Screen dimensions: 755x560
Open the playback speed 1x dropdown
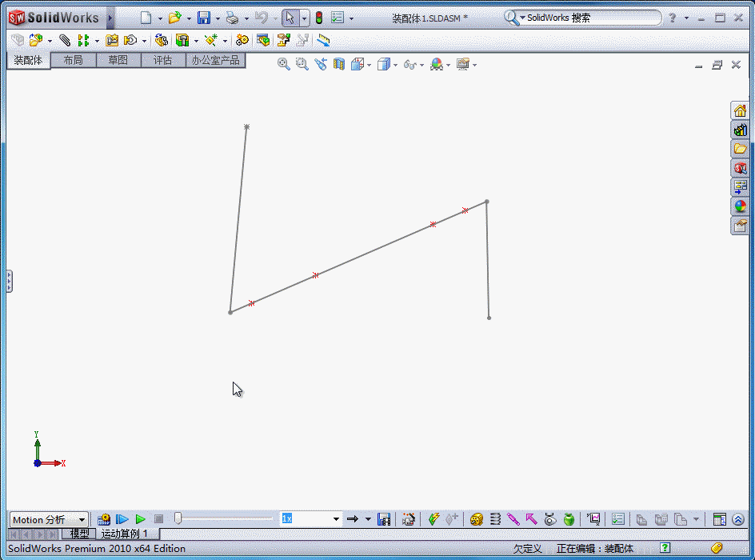click(336, 519)
